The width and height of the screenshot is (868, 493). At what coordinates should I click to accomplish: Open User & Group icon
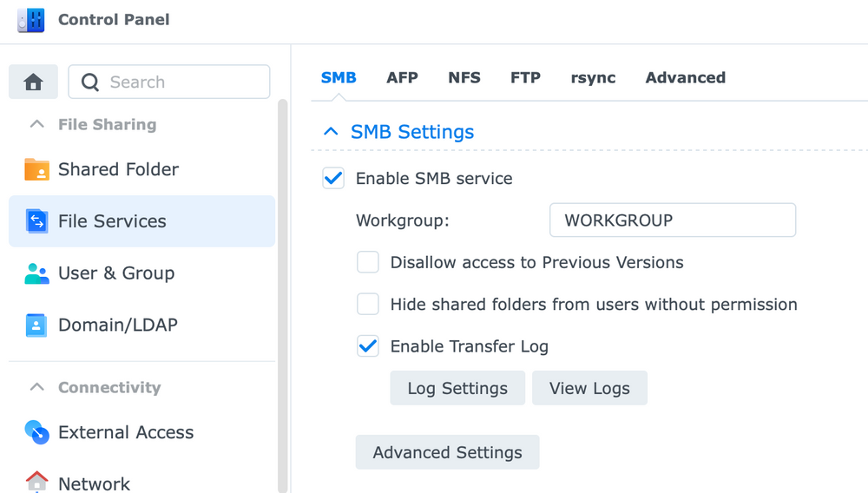pos(37,273)
